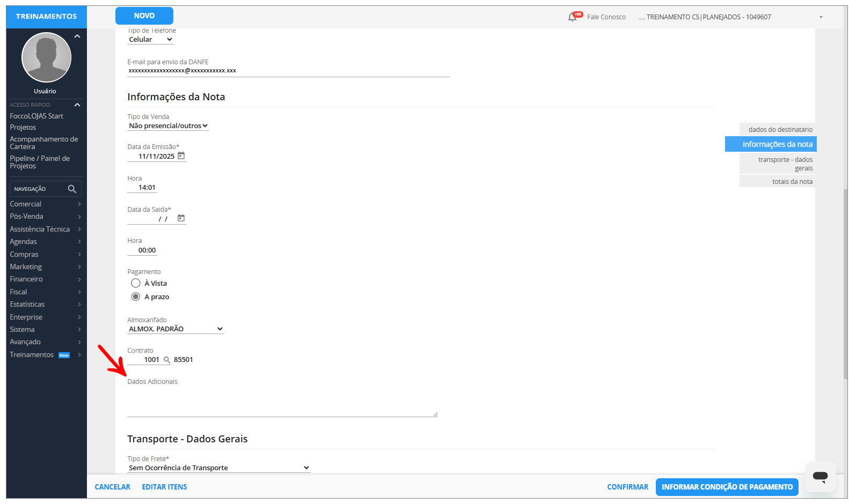Focus the Data da Saída date field
Screen dimensions: 849x504
[x=152, y=219]
